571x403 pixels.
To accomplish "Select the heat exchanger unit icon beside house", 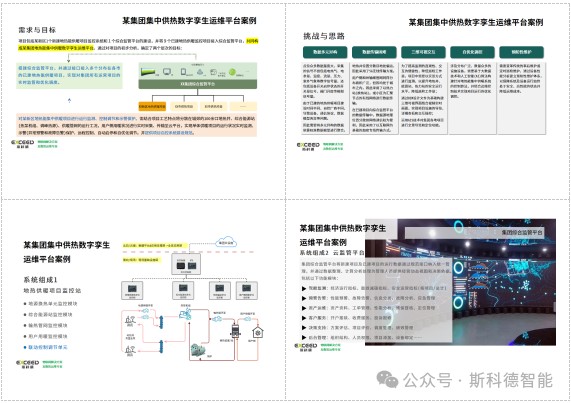I will 236,330.
